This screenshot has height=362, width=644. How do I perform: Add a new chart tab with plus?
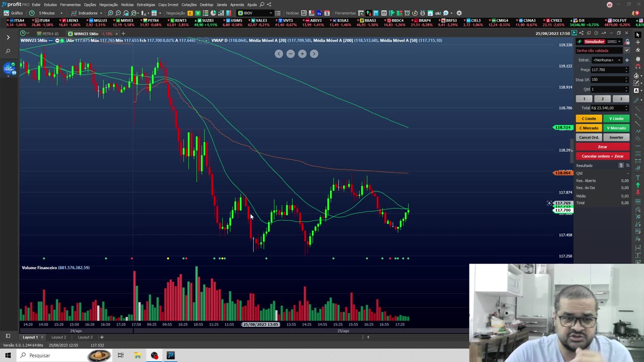click(123, 34)
